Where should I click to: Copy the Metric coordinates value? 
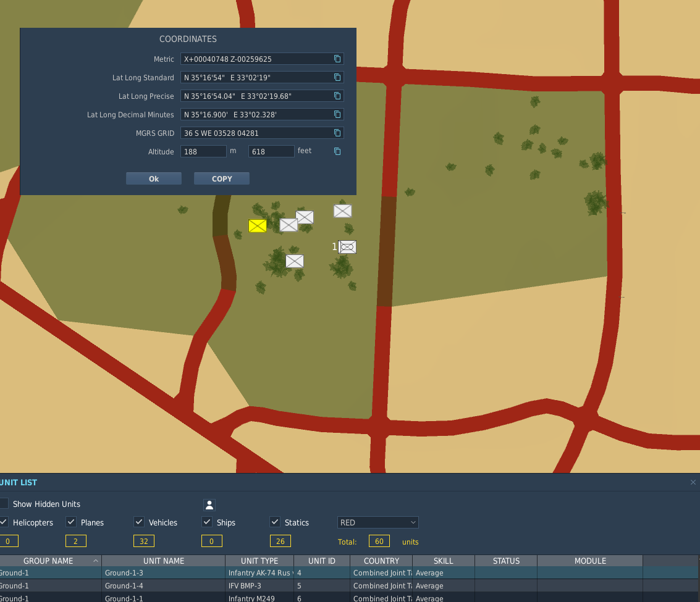coord(337,59)
